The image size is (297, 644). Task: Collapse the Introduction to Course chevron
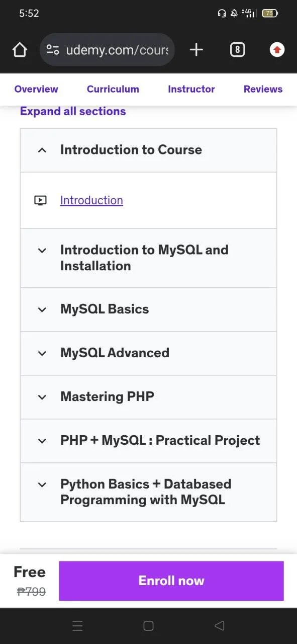point(42,150)
